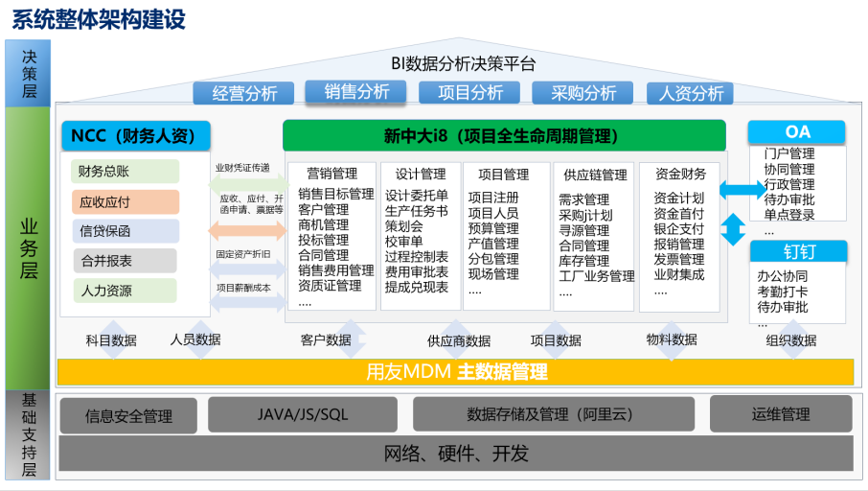Select the gray 合并报表 block
The width and height of the screenshot is (868, 491).
pyautogui.click(x=126, y=261)
